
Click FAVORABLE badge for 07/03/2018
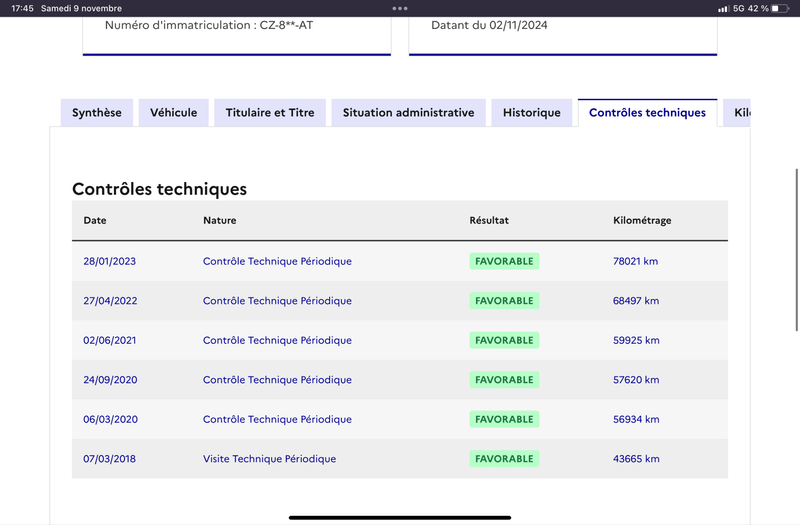pos(504,459)
